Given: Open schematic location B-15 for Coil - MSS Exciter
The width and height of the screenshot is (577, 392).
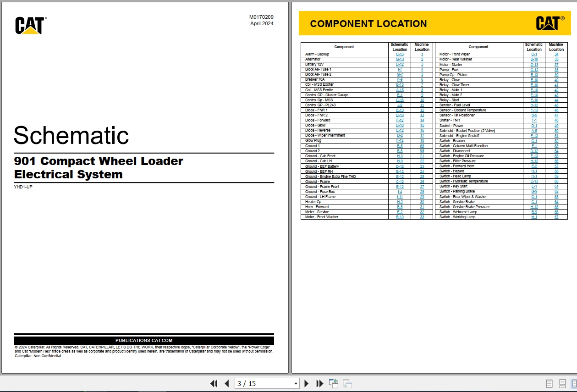Looking at the screenshot, I should pos(400,84).
